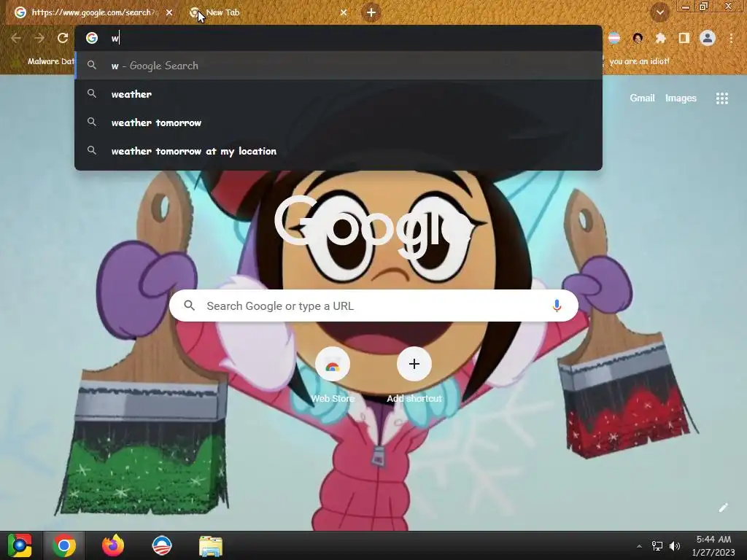Open the network status tray icon

(x=657, y=545)
